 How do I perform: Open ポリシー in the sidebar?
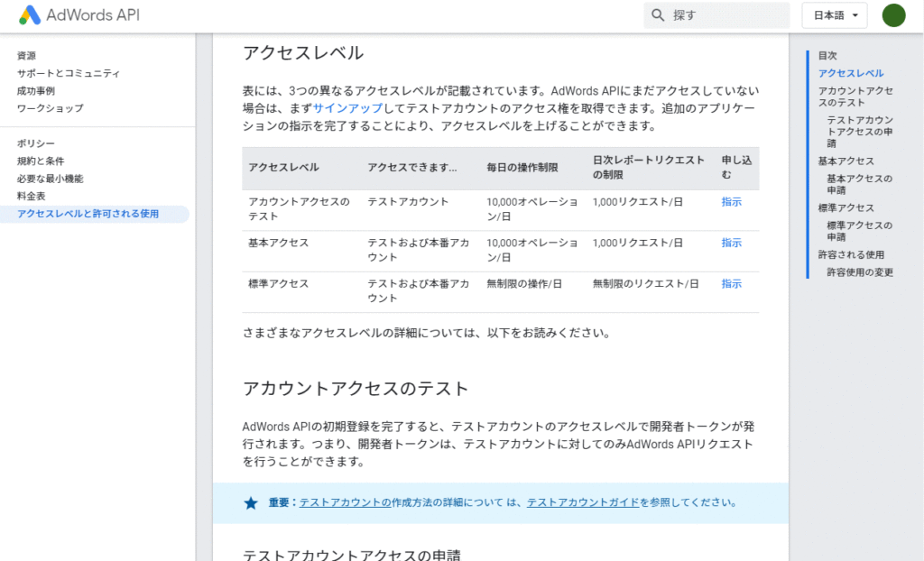(36, 143)
